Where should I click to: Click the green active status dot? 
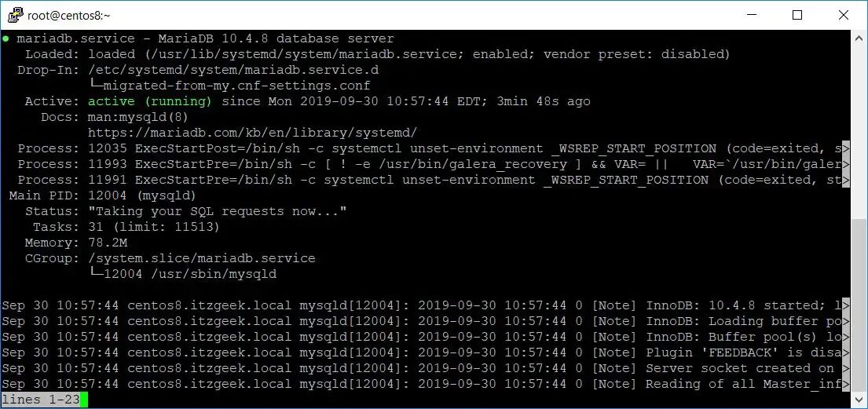[5, 38]
